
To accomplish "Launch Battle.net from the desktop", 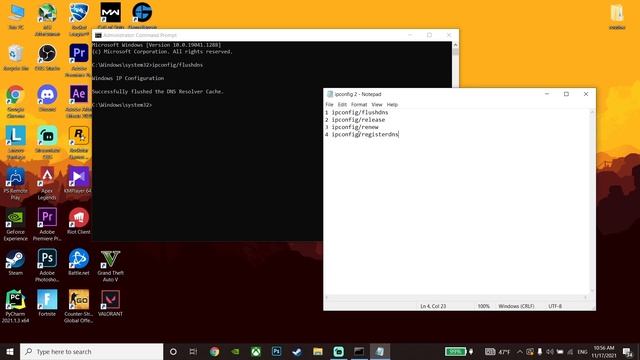I will [79, 262].
